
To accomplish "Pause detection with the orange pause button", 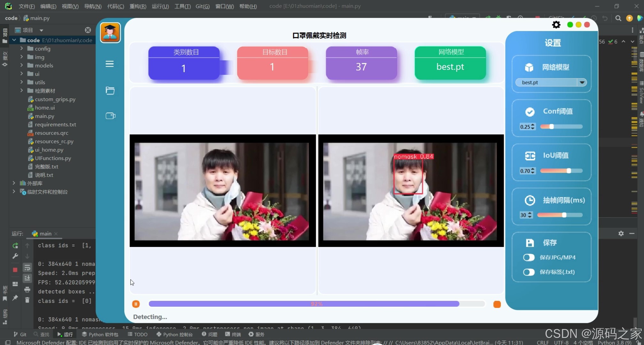I will (x=136, y=304).
